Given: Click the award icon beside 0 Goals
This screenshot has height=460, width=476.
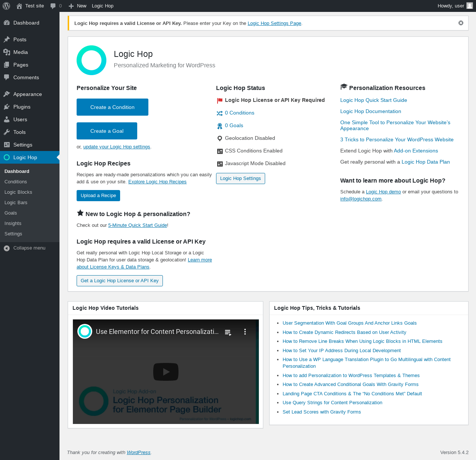Looking at the screenshot, I should point(220,126).
